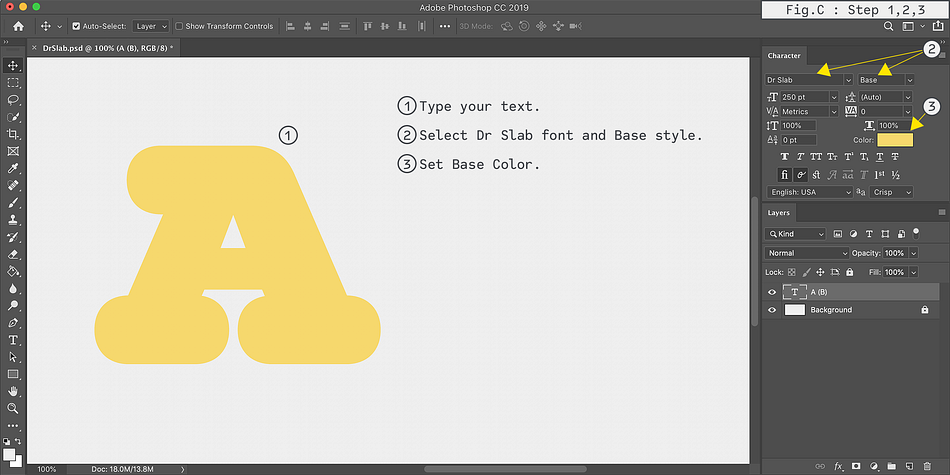Screen dimensions: 950x475
Task: Open the Character panel menu
Action: pos(942,55)
